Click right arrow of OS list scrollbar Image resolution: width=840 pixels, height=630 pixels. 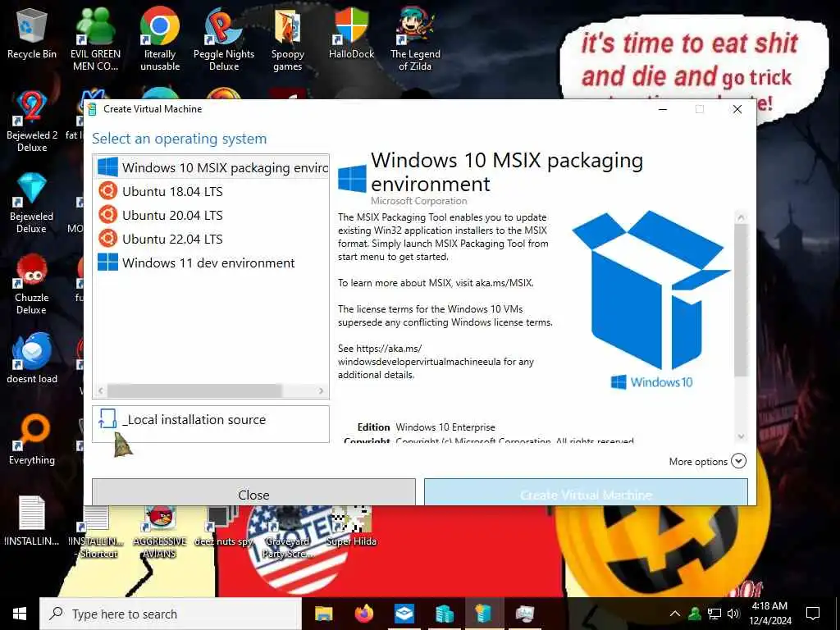322,391
